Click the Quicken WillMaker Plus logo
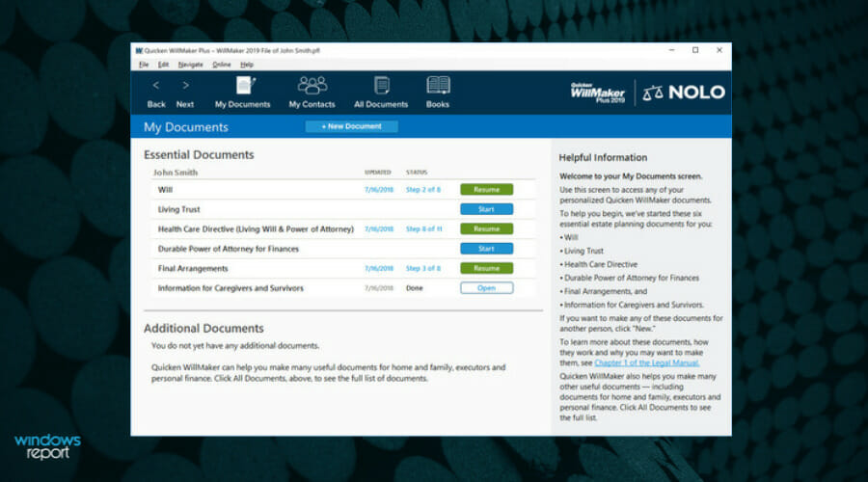Image resolution: width=868 pixels, height=482 pixels. pyautogui.click(x=598, y=93)
